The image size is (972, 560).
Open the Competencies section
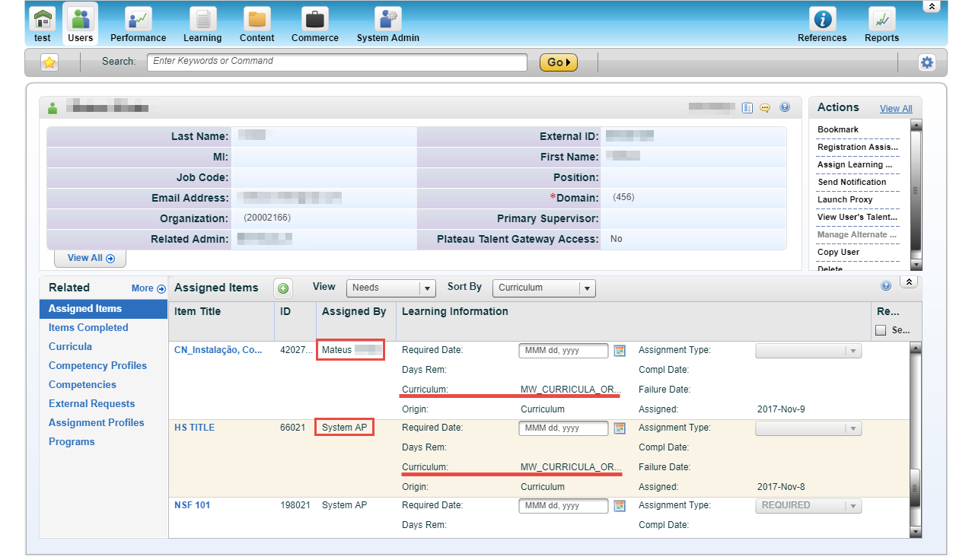point(82,385)
